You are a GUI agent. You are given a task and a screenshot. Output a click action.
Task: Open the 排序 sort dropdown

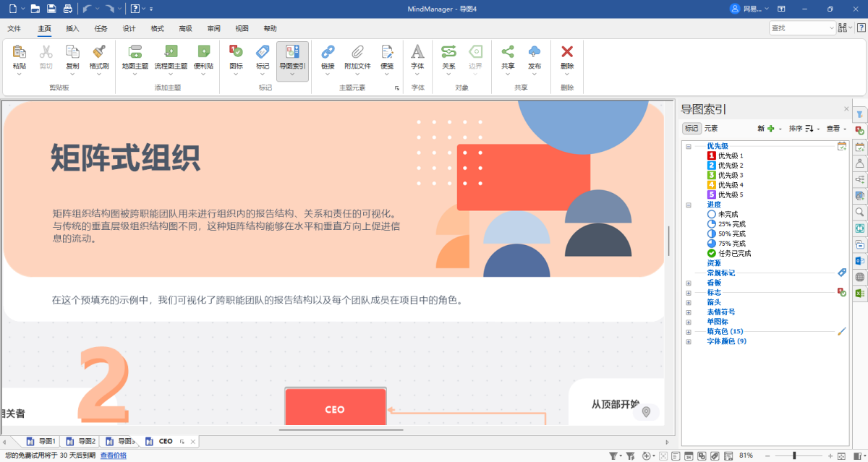pos(803,128)
